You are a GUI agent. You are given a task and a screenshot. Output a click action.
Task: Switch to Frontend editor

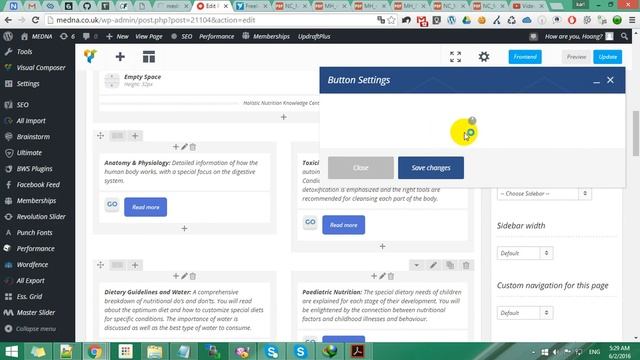pos(525,57)
